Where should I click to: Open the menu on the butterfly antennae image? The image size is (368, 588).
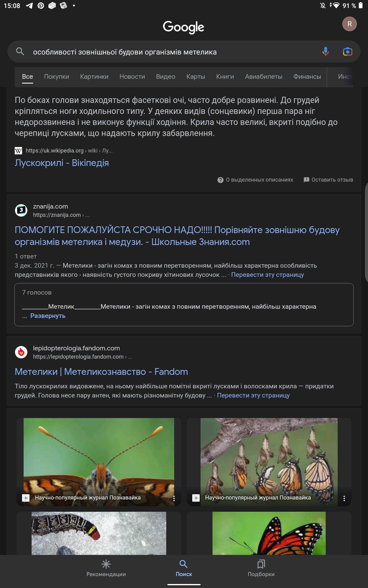pyautogui.click(x=174, y=498)
